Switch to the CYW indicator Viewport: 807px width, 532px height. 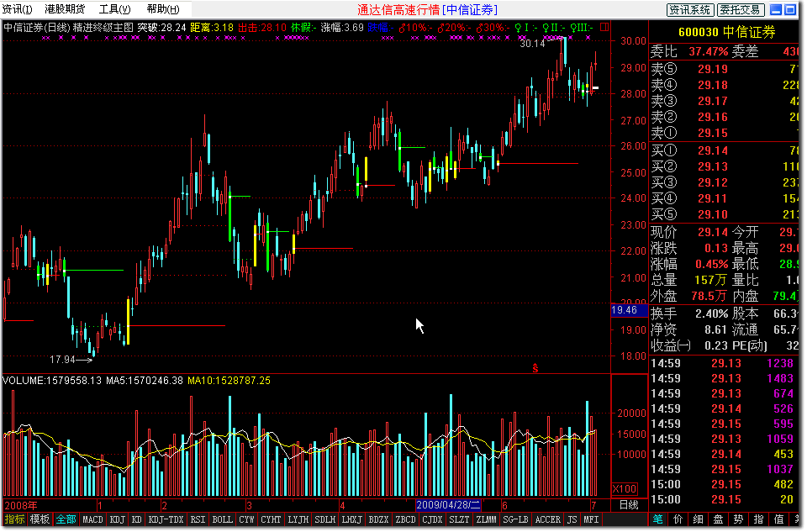tap(246, 519)
